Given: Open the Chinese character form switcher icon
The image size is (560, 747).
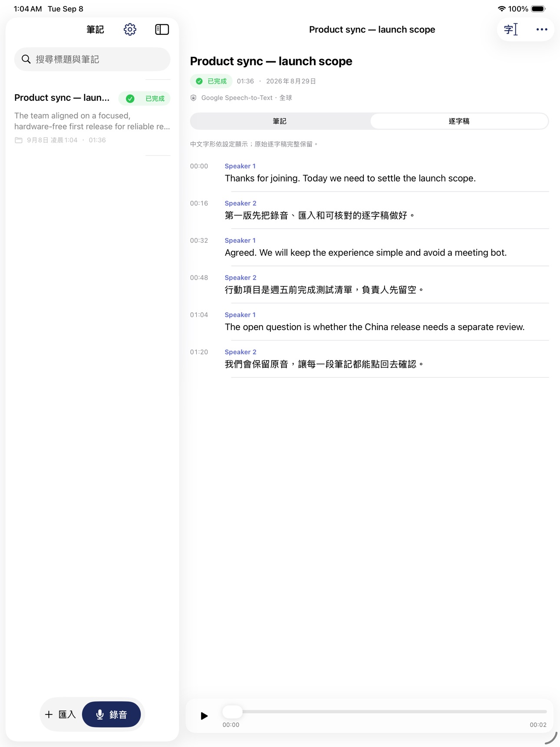Looking at the screenshot, I should tap(511, 30).
